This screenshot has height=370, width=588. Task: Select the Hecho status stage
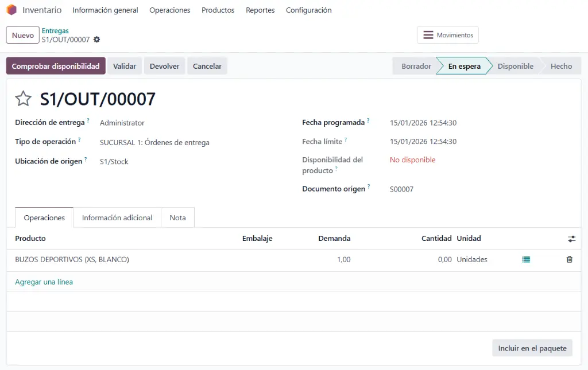(561, 66)
